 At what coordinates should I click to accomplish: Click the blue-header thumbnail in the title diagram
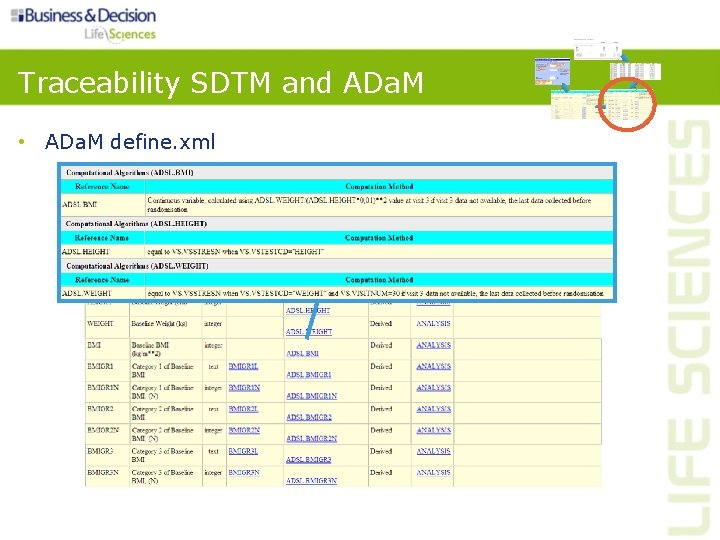point(552,72)
